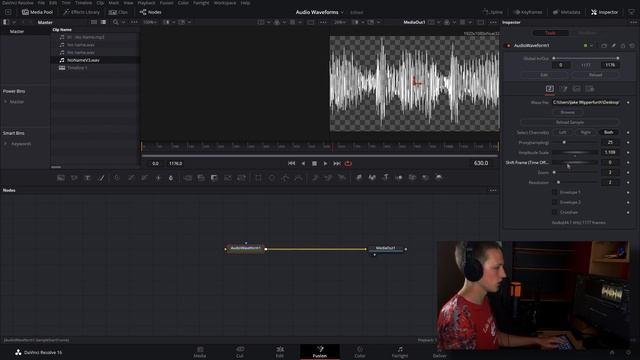Screen dimensions: 640x360
Task: Add a Polygon mask from toolbar
Action: (x=285, y=178)
